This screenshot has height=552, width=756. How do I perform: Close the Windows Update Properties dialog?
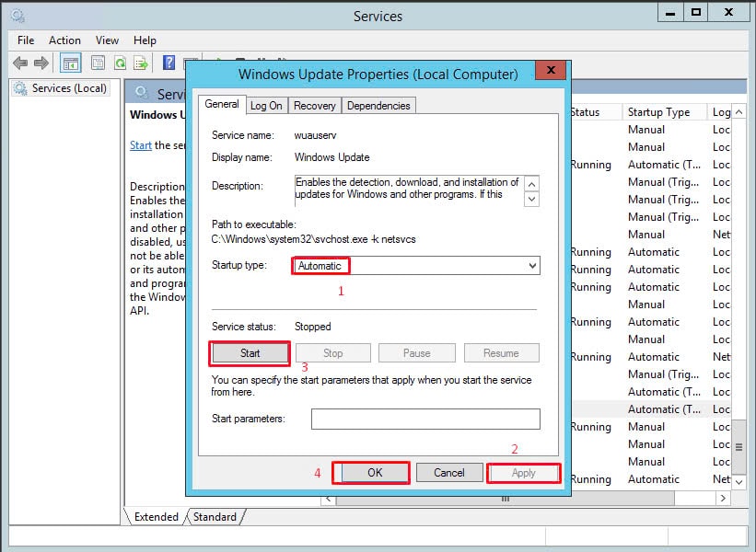(x=551, y=70)
